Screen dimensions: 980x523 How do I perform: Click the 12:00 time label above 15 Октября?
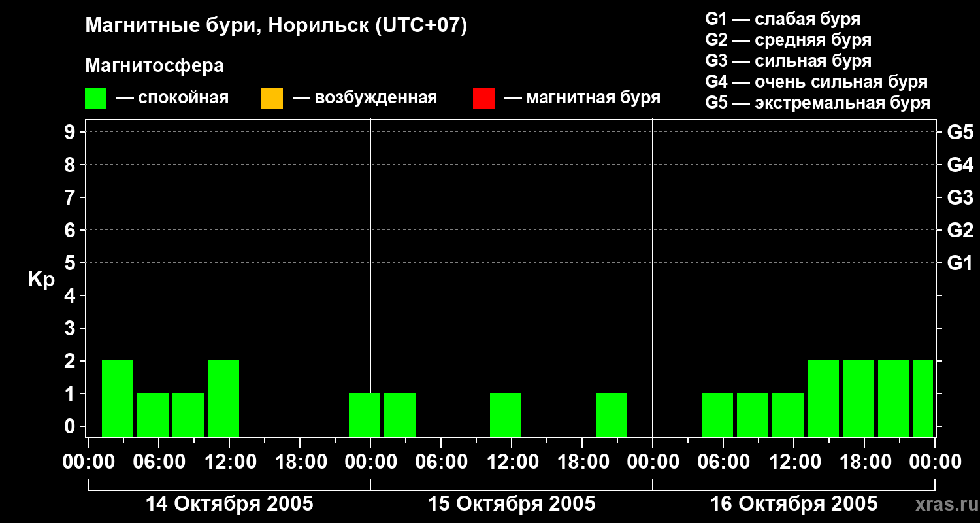(512, 462)
